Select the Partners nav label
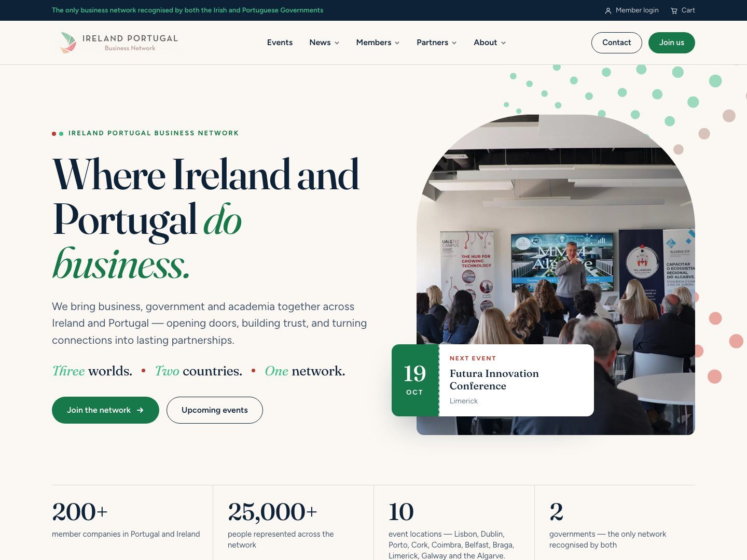Viewport: 747px width, 560px height. [432, 43]
